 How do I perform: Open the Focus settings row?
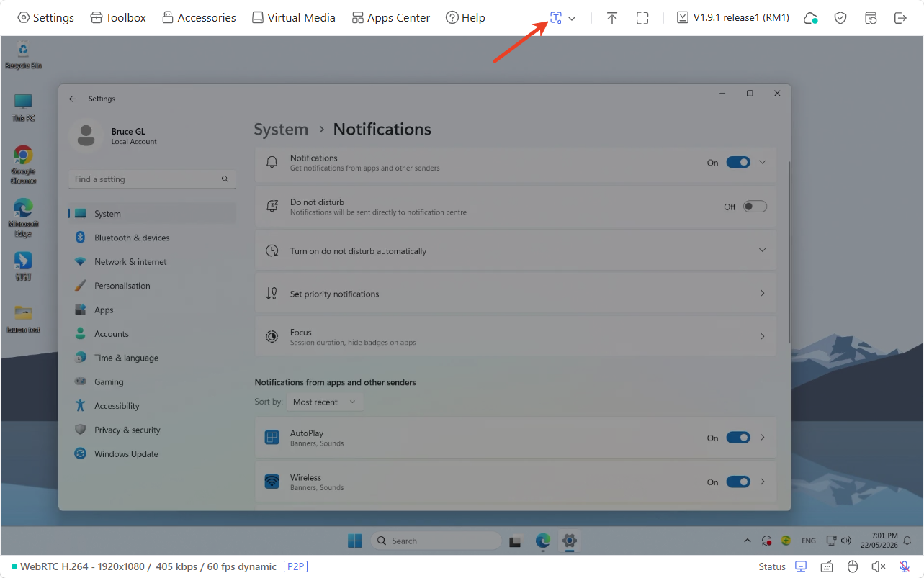pos(516,337)
